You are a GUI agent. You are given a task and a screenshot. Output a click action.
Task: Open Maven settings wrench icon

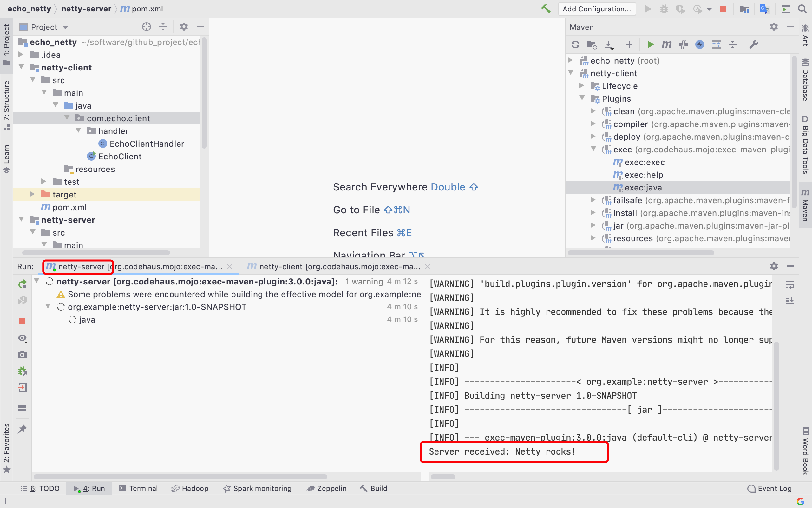(x=754, y=44)
